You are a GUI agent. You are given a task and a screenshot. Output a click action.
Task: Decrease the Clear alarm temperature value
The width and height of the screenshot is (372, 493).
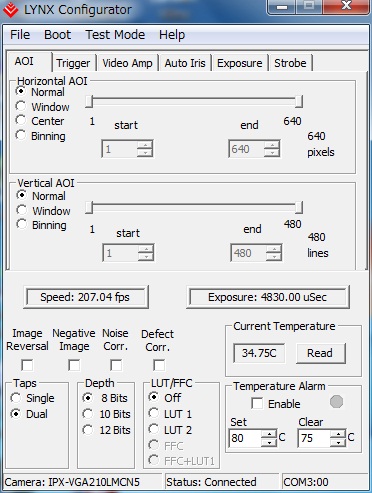(x=338, y=442)
